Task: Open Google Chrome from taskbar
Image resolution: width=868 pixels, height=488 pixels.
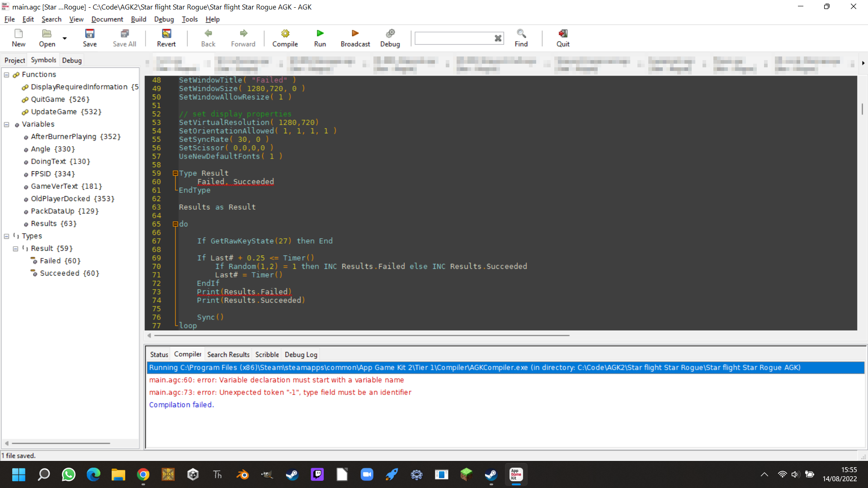Action: click(x=143, y=474)
